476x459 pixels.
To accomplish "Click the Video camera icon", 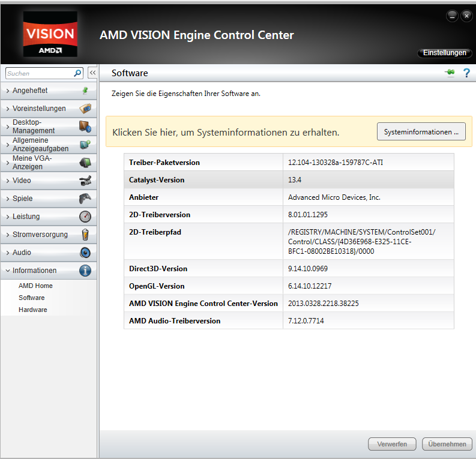I will coord(85,181).
